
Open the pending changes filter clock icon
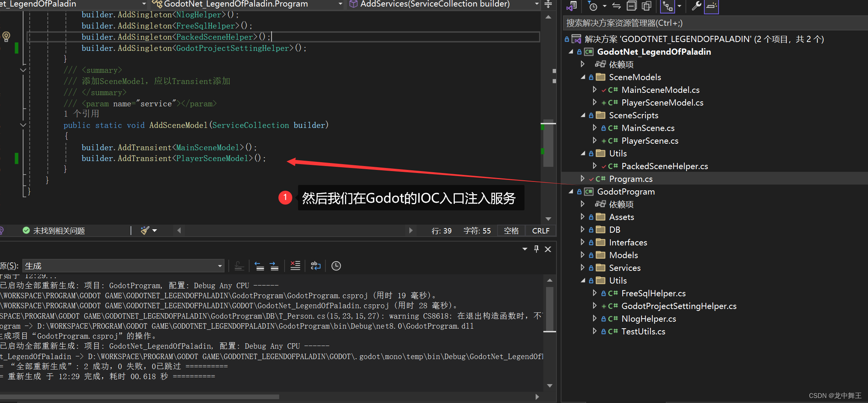click(593, 6)
